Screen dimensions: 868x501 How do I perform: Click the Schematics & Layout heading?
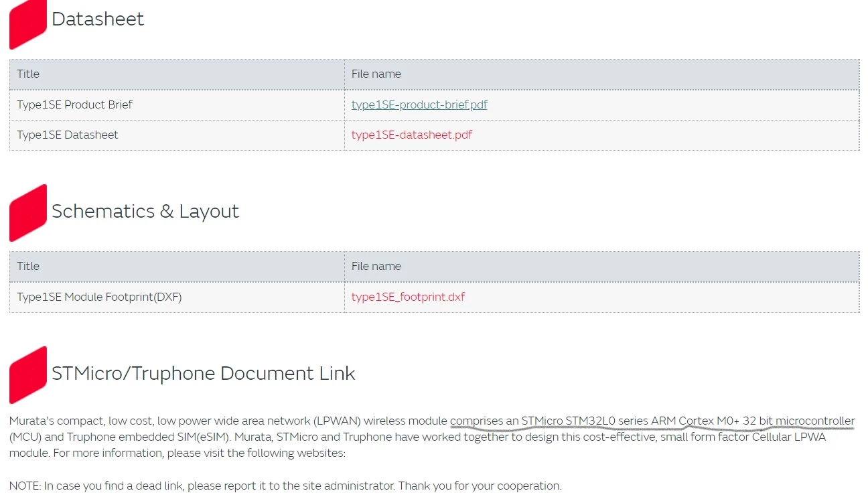click(x=145, y=211)
